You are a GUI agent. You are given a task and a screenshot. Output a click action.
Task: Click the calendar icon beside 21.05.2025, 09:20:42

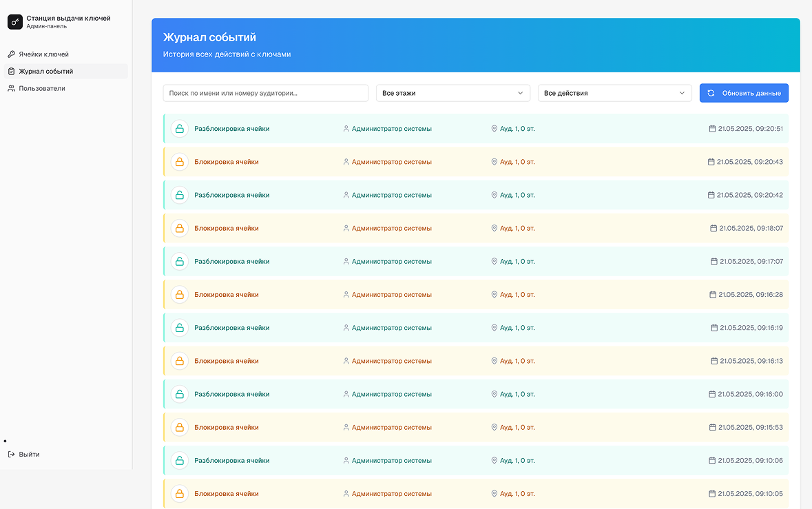click(711, 195)
